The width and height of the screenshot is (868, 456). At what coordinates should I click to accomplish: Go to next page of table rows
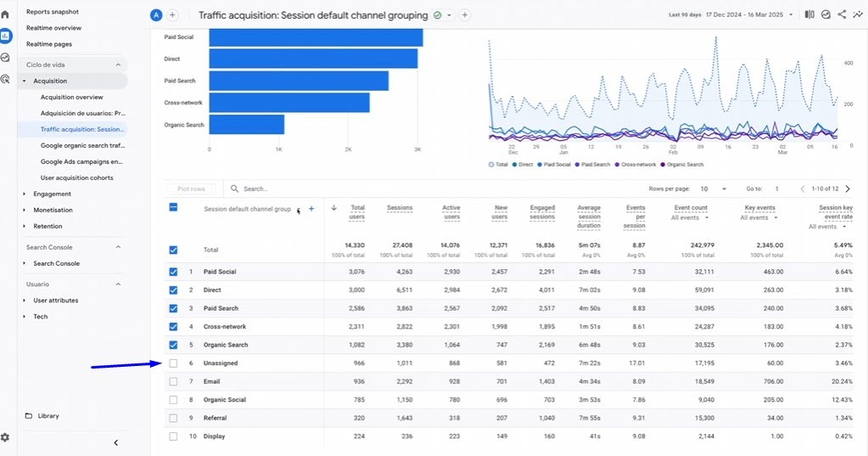pyautogui.click(x=848, y=189)
